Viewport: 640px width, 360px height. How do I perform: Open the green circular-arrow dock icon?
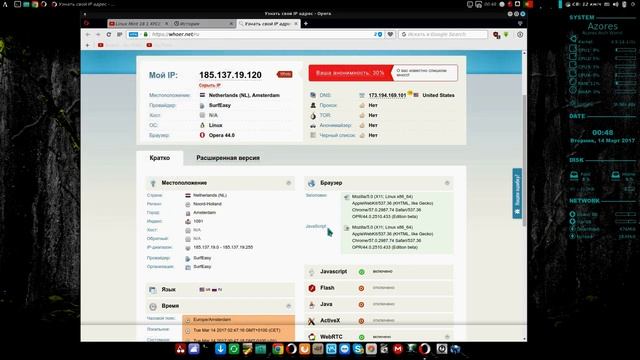point(234,349)
